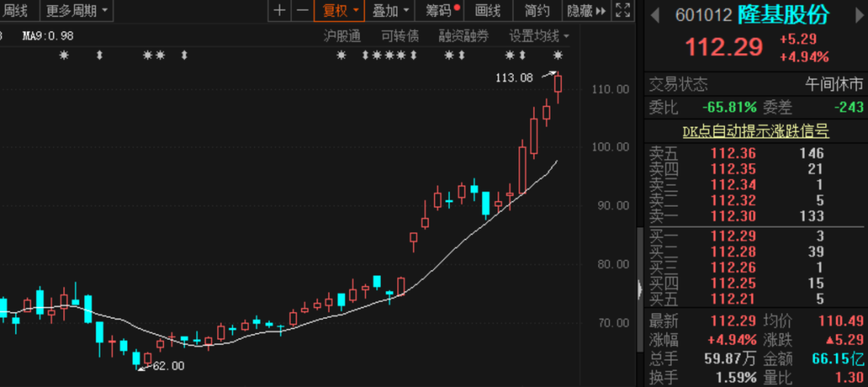Click the rightmost event marker above chart
The height and width of the screenshot is (387, 868).
point(558,55)
